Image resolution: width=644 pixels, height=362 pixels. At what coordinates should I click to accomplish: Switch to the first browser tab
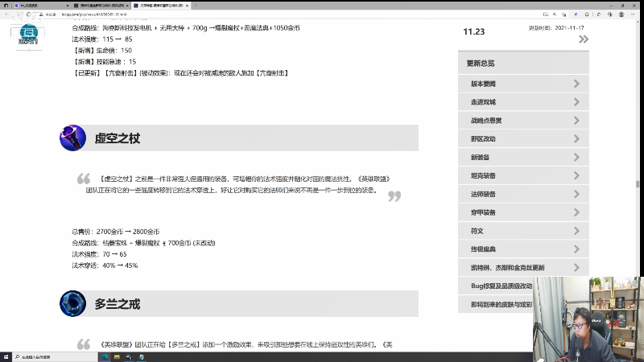tap(41, 6)
